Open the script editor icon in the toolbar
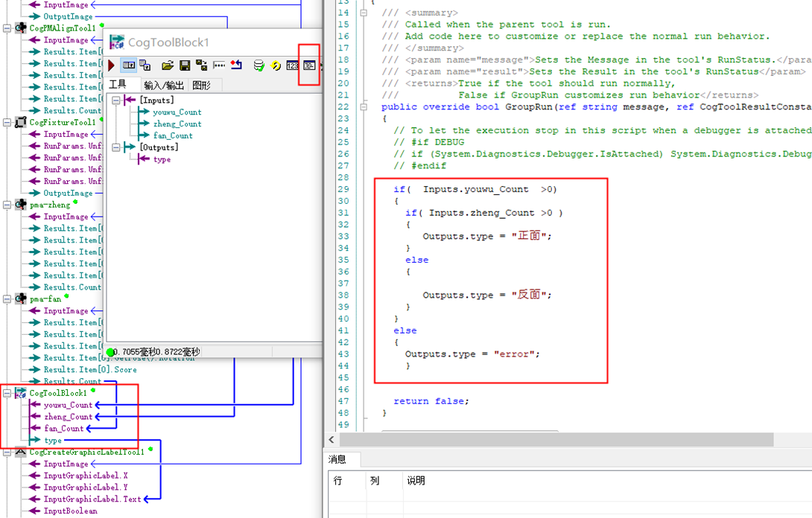 309,65
